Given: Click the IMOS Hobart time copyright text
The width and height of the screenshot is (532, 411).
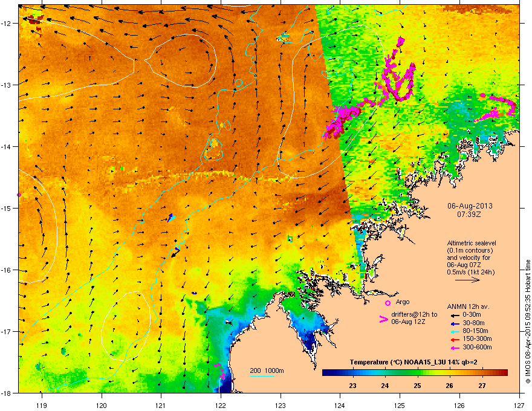Looking at the screenshot, I should pyautogui.click(x=528, y=322).
